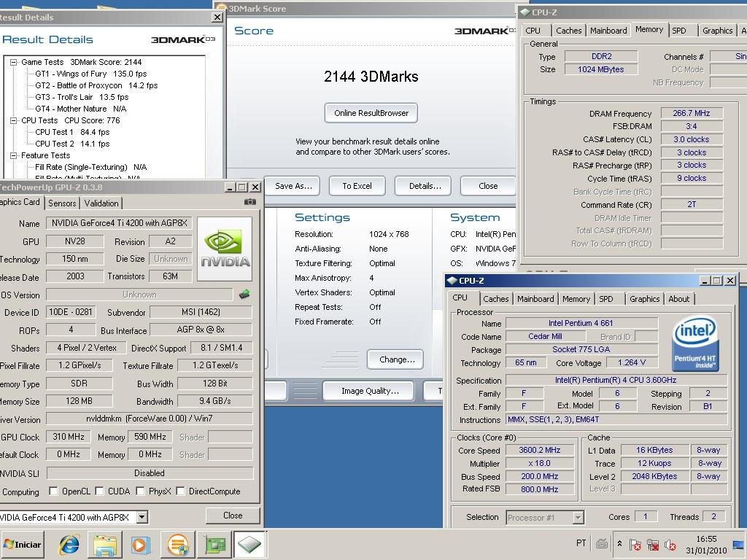747x560 pixels.
Task: Click the network status tray icon
Action: click(653, 545)
